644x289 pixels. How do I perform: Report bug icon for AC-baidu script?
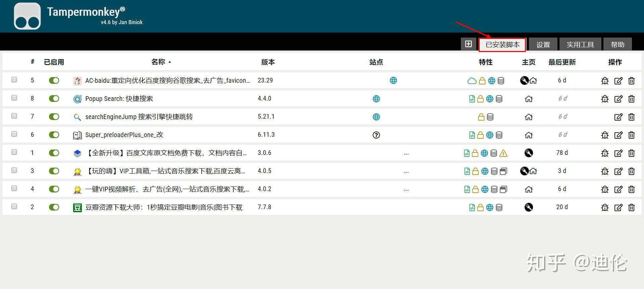pos(605,81)
